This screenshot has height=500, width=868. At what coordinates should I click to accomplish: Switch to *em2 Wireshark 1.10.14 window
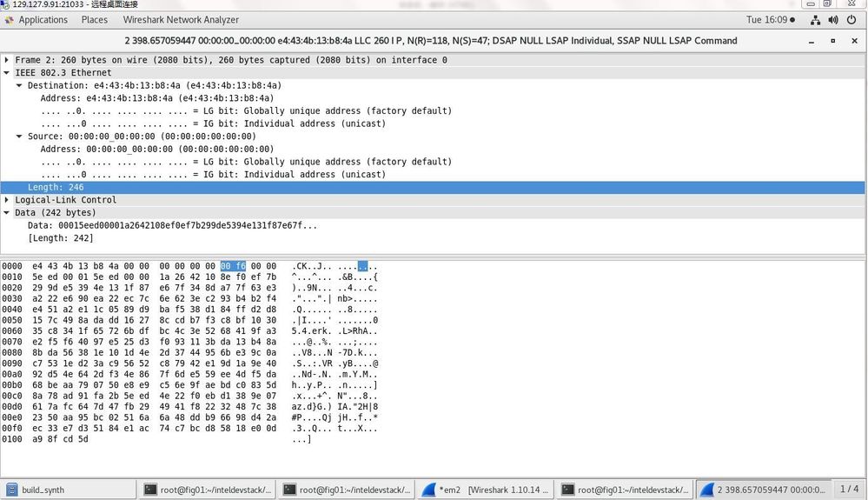tap(485, 490)
